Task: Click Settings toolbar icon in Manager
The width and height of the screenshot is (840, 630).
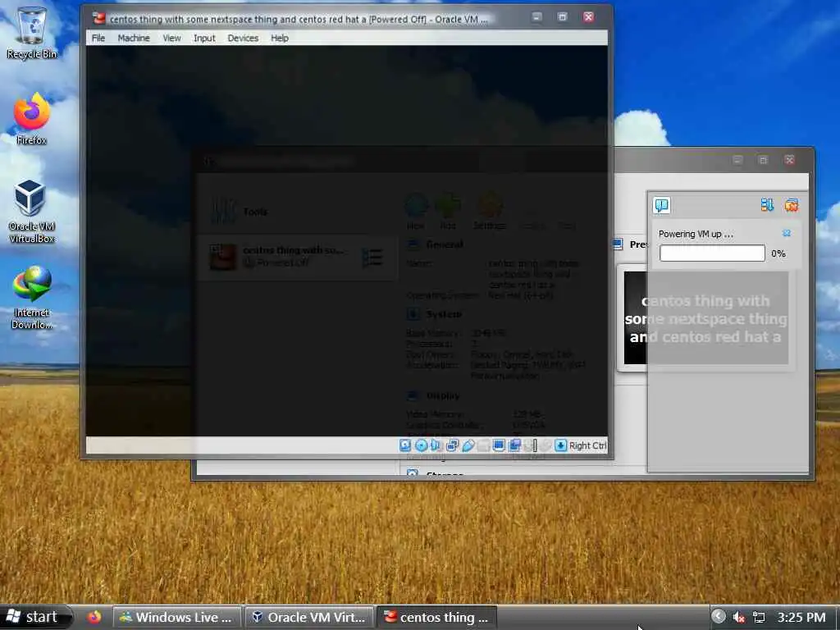Action: (x=489, y=211)
